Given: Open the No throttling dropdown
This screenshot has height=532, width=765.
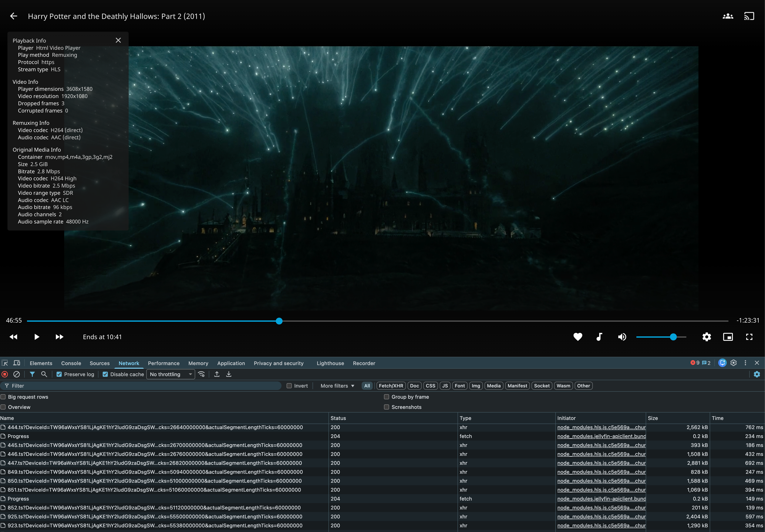Looking at the screenshot, I should click(171, 374).
